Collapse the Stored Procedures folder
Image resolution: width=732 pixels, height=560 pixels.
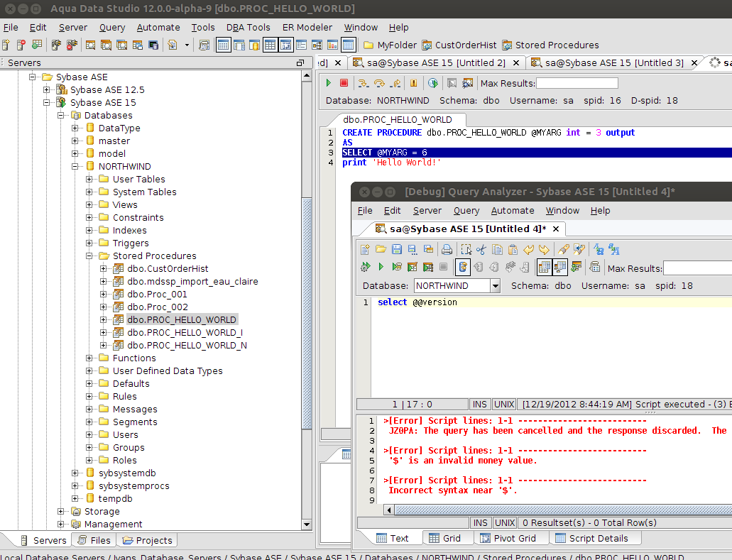click(x=89, y=256)
